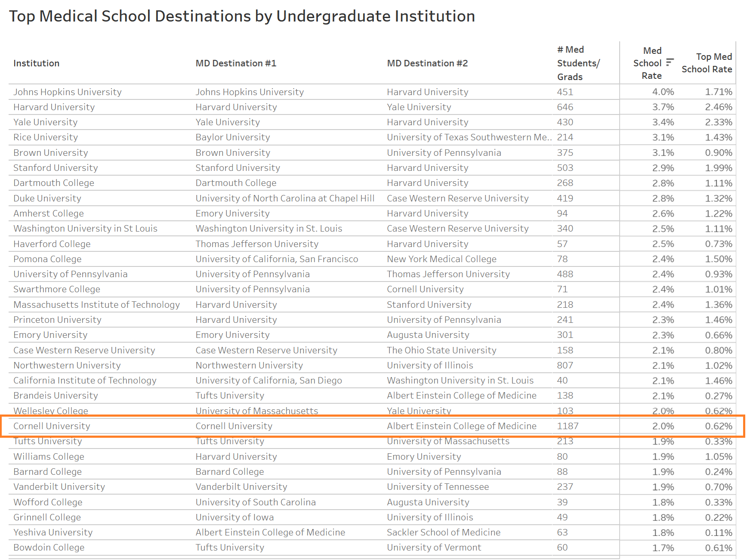Click Albert Einstein College of Medicine in Cornell row

(x=461, y=426)
